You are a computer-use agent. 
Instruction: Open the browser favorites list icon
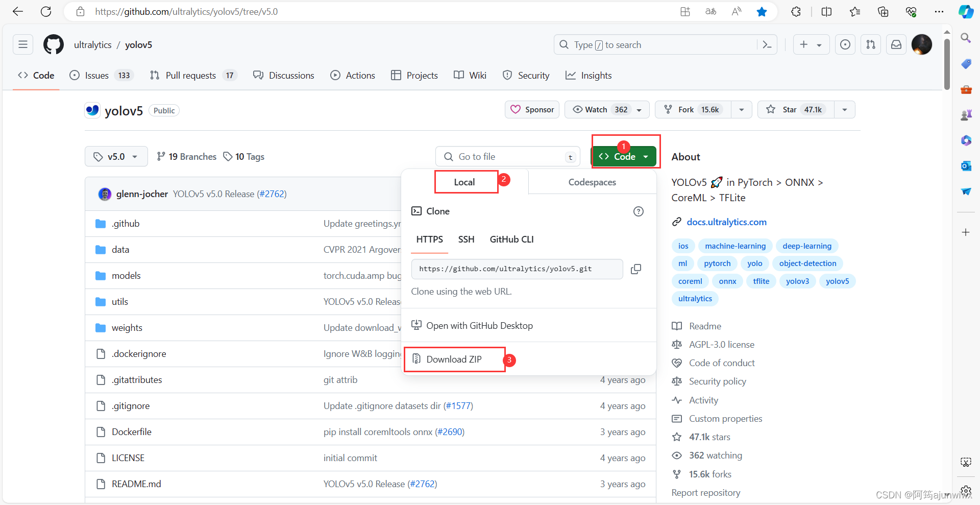pyautogui.click(x=855, y=11)
